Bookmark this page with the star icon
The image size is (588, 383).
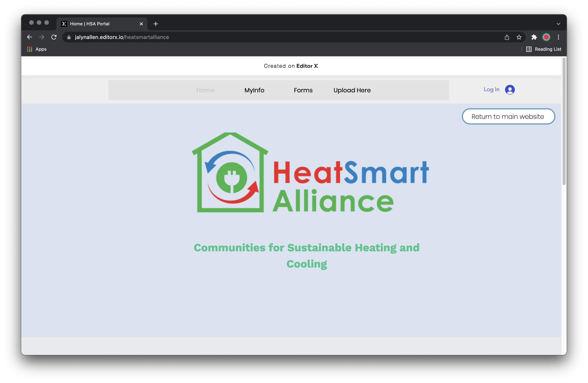pos(519,37)
